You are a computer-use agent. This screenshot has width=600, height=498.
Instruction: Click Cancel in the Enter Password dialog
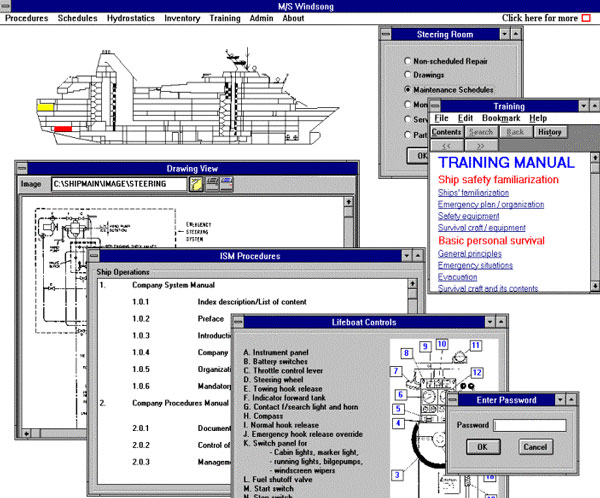click(535, 447)
